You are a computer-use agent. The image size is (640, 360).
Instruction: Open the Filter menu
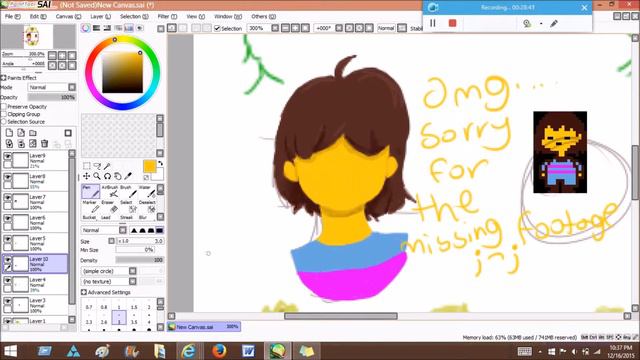[167, 16]
